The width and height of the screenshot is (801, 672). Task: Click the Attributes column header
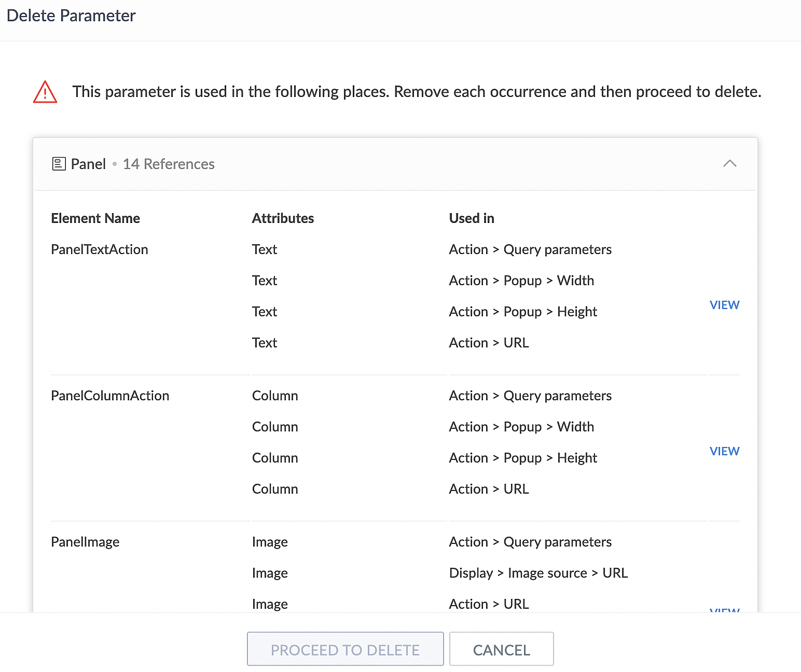coord(283,218)
